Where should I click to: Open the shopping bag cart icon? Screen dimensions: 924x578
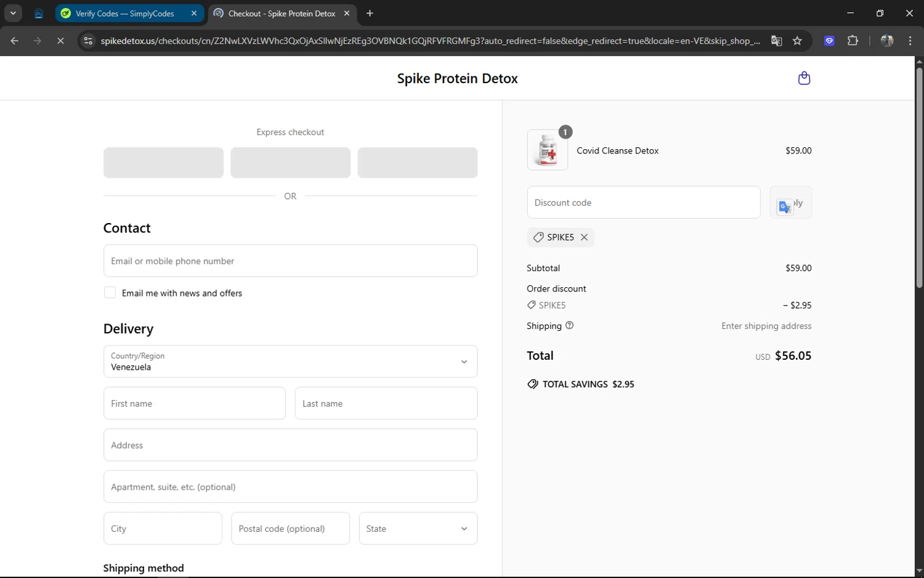pyautogui.click(x=804, y=78)
